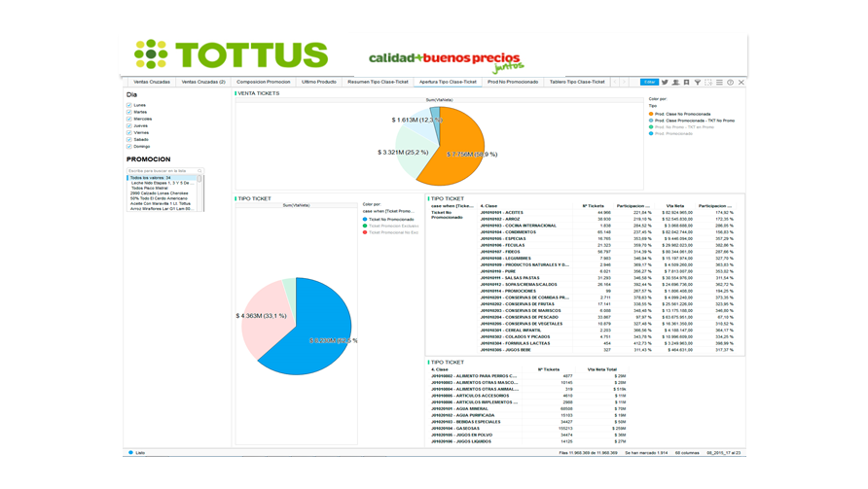The width and height of the screenshot is (868, 489).
Task: Select '50% Todo El Cerdo Americano' item
Action: click(162, 198)
